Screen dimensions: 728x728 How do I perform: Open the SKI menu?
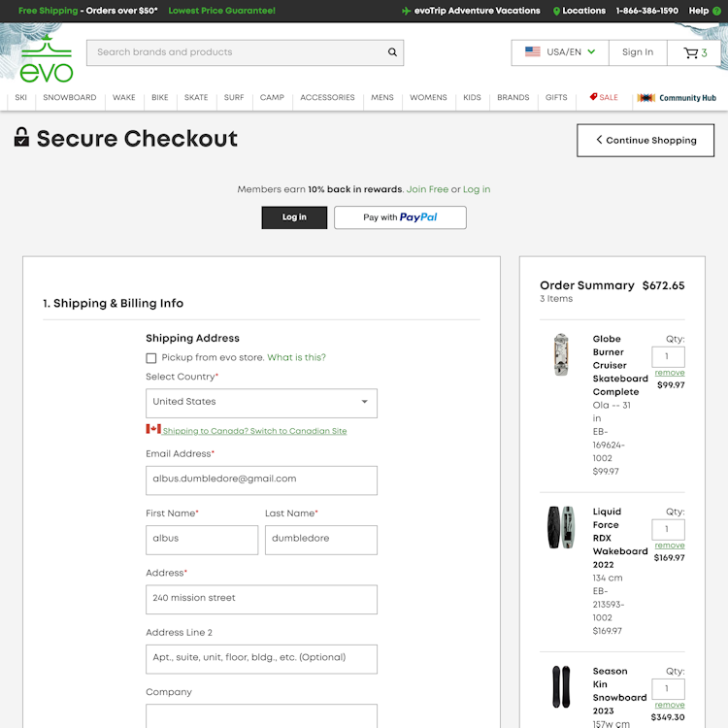(21, 97)
